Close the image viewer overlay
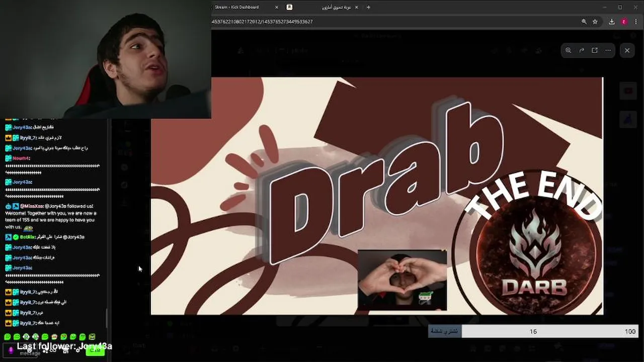 click(627, 50)
